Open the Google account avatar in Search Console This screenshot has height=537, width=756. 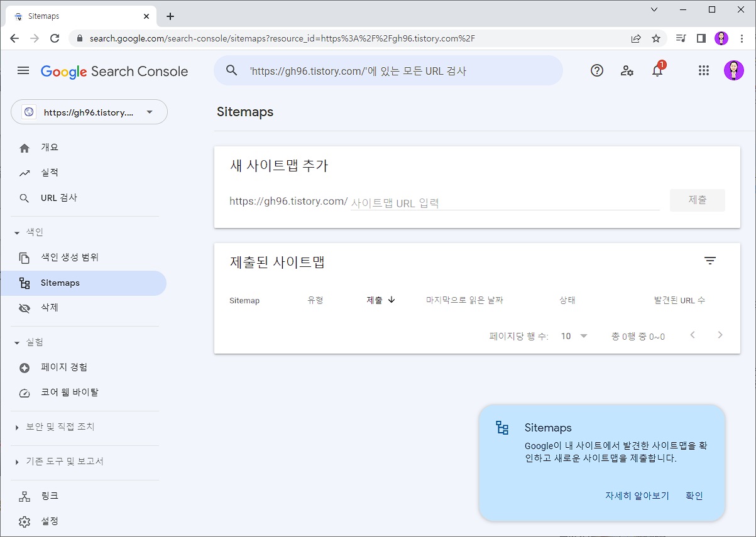[733, 70]
